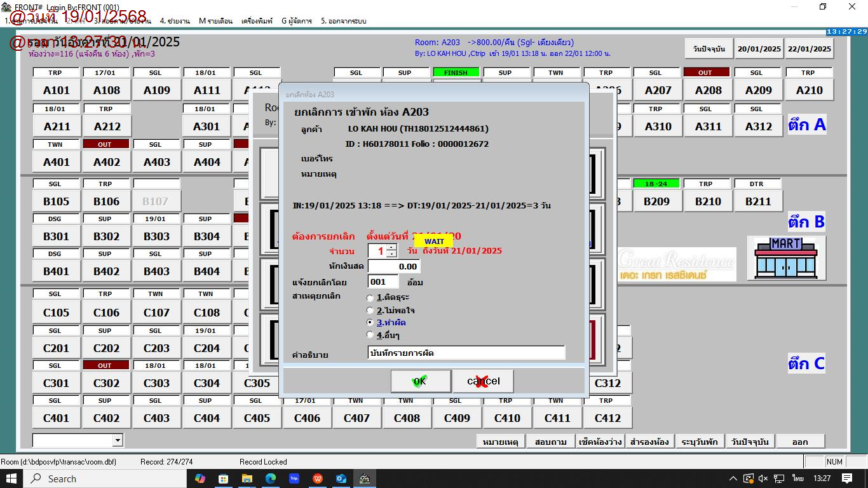Select the 4.อื่นๆ reason option
Image resolution: width=868 pixels, height=488 pixels.
tap(370, 335)
